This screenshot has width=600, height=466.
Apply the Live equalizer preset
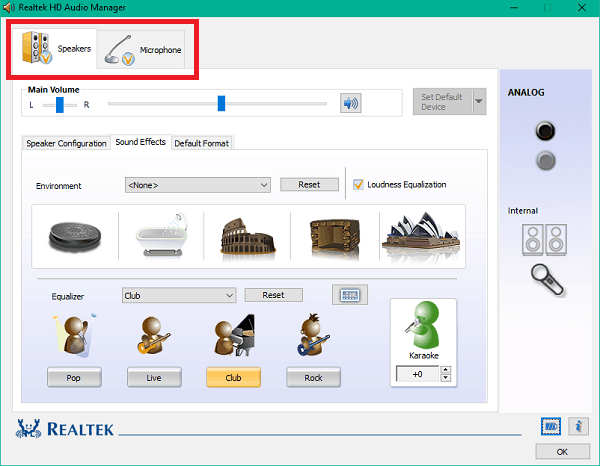(x=154, y=378)
